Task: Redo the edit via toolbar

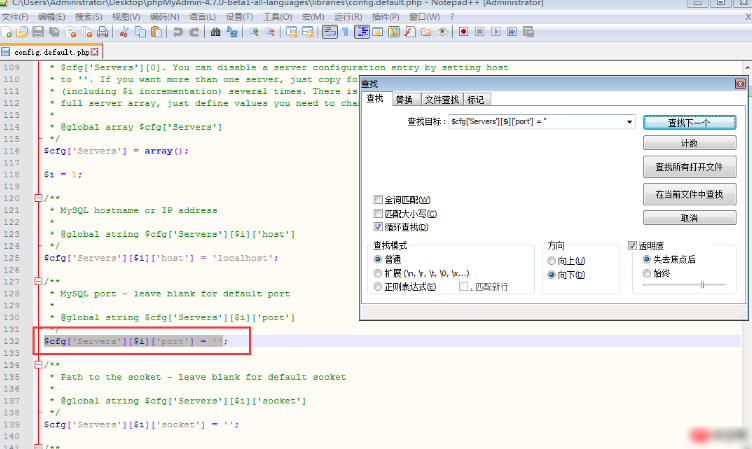Action: (194, 32)
